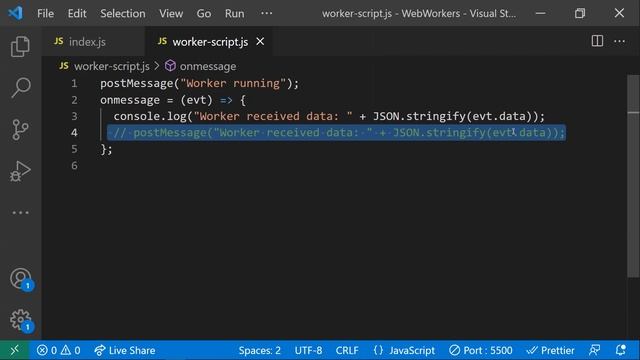Open feedback icon in status bar
Image resolution: width=640 pixels, height=360 pixels.
[x=595, y=350]
